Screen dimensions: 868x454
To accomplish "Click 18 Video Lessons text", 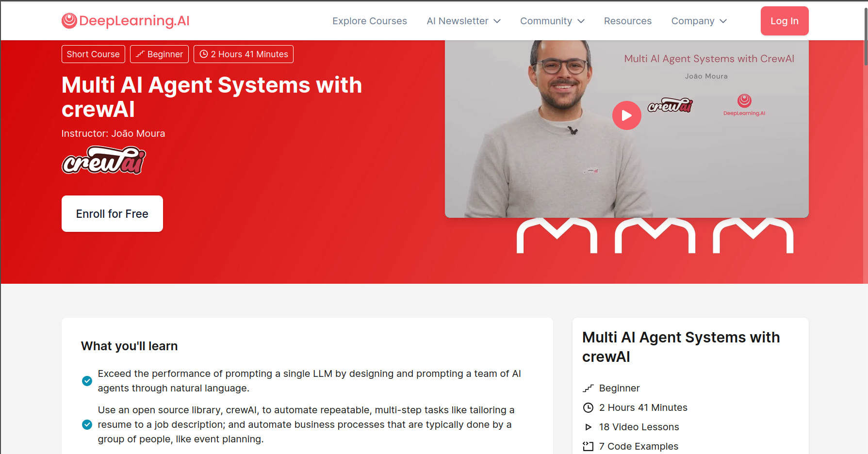I will [x=639, y=427].
